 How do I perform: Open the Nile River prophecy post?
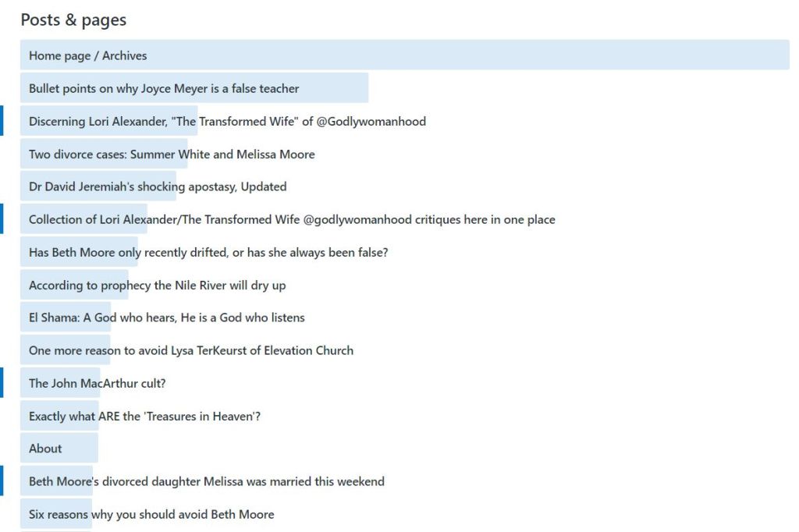click(157, 285)
